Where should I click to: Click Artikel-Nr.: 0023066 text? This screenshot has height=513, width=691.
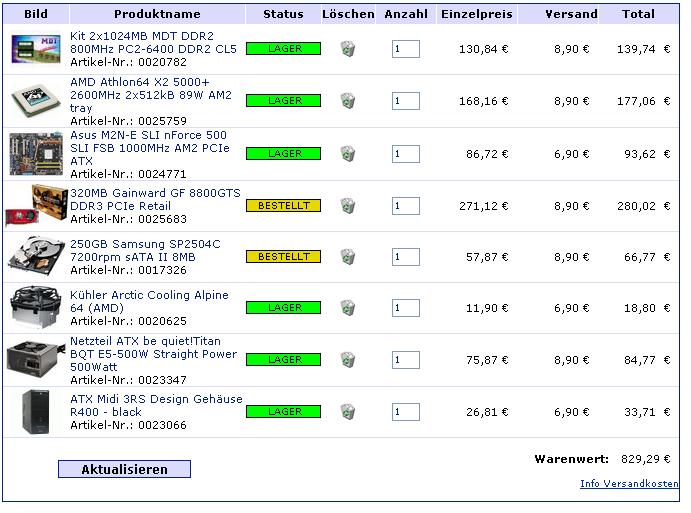(128, 425)
